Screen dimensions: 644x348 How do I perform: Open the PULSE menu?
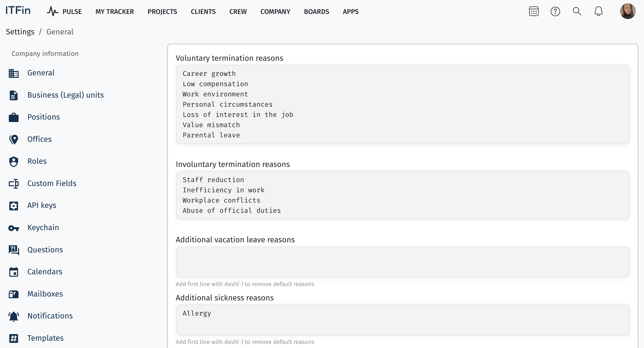pos(72,11)
